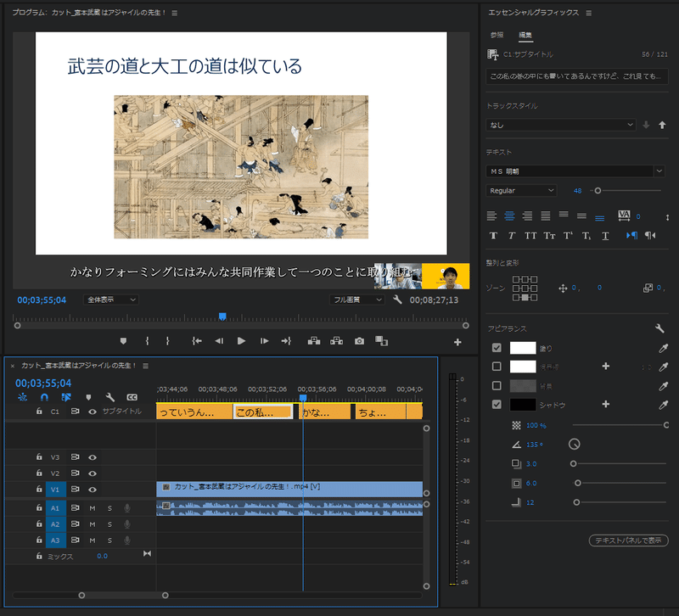Open the プログラム panel menu

click(x=175, y=13)
